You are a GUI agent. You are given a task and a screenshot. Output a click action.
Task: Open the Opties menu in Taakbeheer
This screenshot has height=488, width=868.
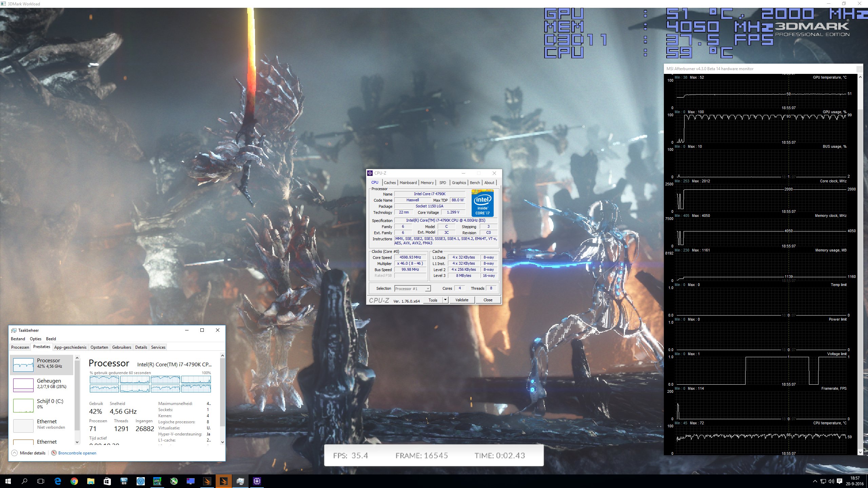(x=35, y=339)
